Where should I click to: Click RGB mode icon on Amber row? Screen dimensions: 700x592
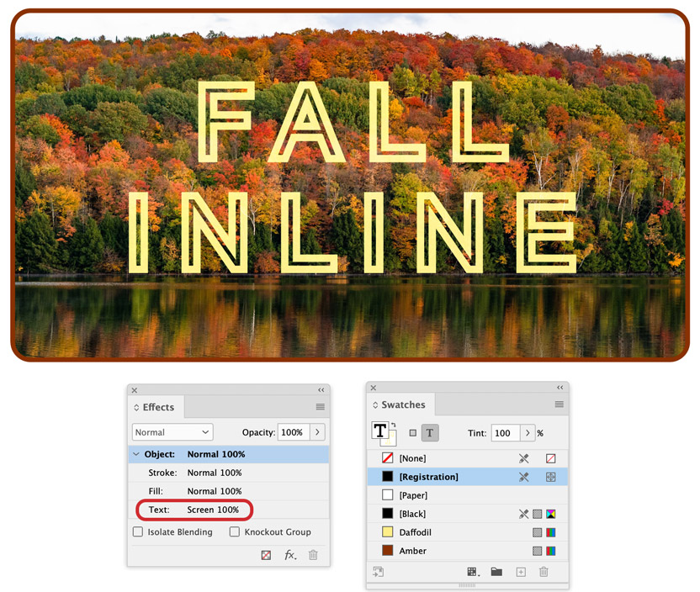click(551, 551)
